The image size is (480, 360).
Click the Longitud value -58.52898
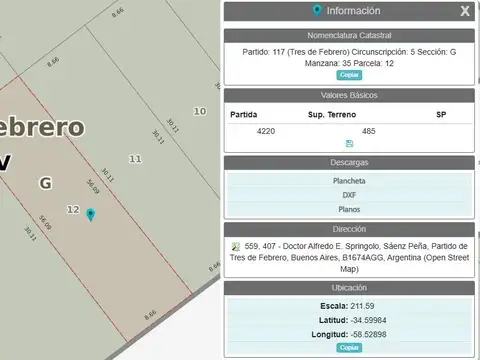point(368,334)
